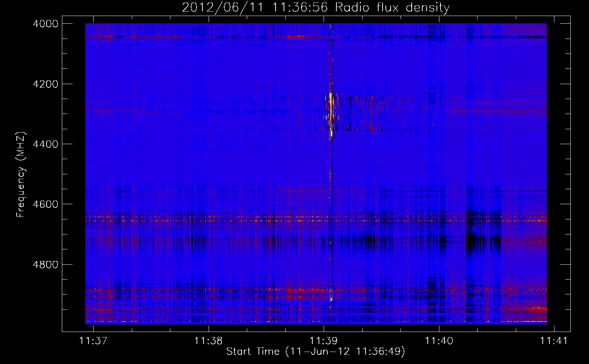The width and height of the screenshot is (589, 364).
Task: Click the 11:38 time tick label
Action: 208,341
